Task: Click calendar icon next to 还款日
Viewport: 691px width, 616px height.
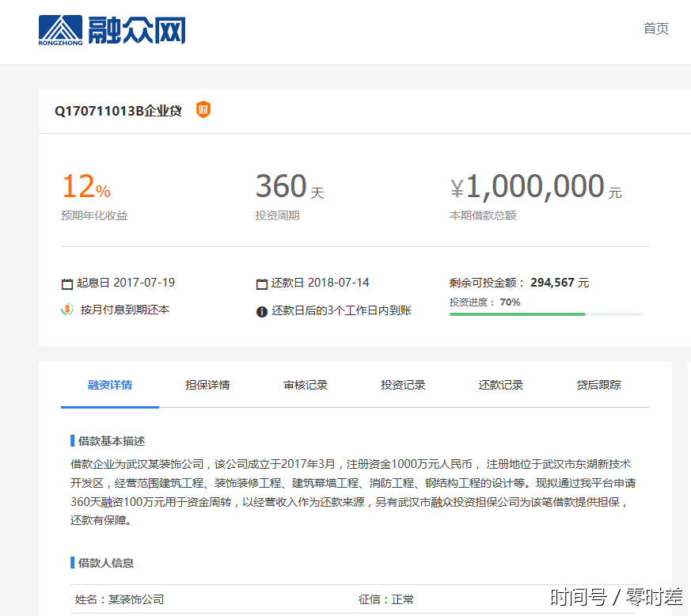Action: (x=262, y=283)
